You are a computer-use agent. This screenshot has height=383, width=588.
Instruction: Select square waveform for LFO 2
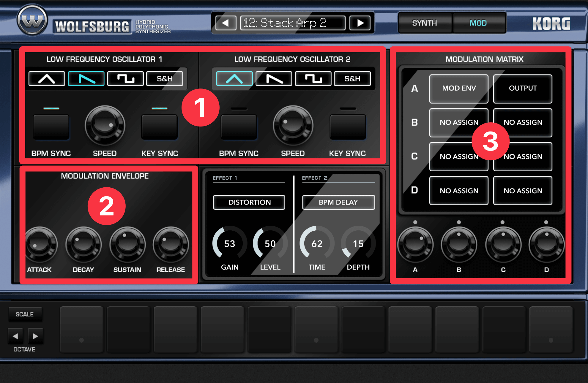(x=313, y=79)
